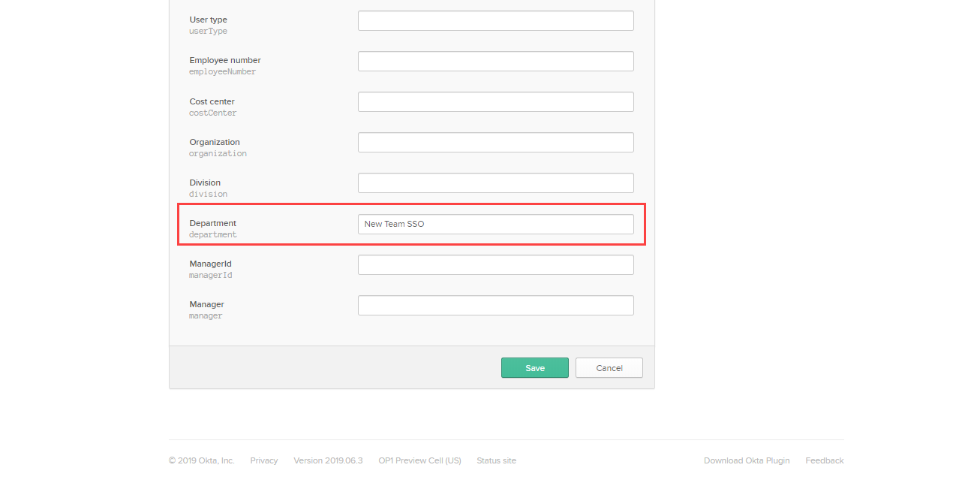Screen dimensions: 980x501
Task: Click the Manager input field
Action: (495, 305)
